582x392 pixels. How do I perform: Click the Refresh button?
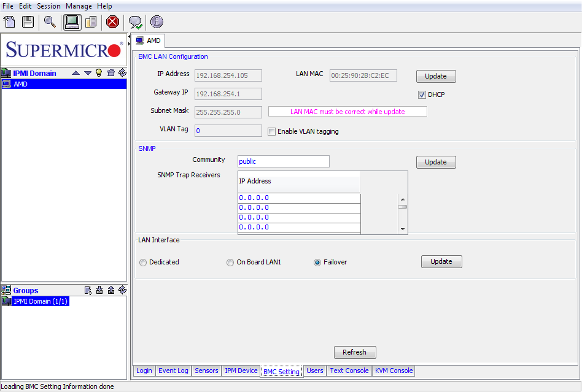point(355,352)
